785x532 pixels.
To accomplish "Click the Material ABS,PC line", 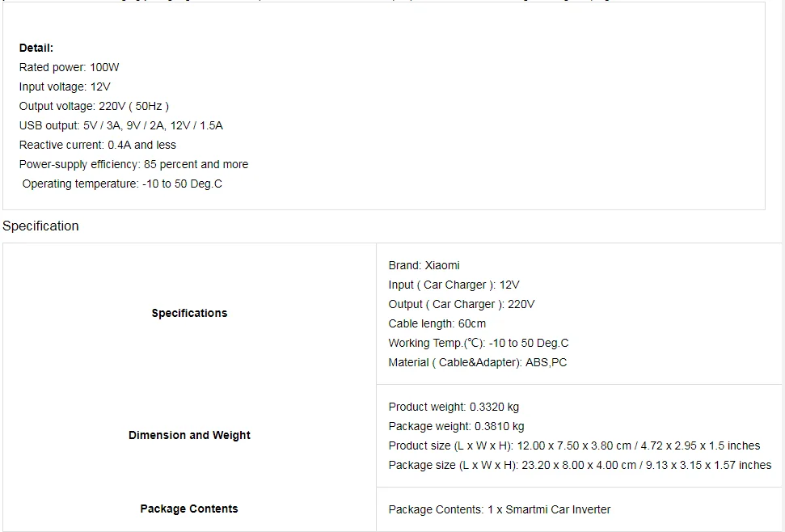I will pos(478,363).
